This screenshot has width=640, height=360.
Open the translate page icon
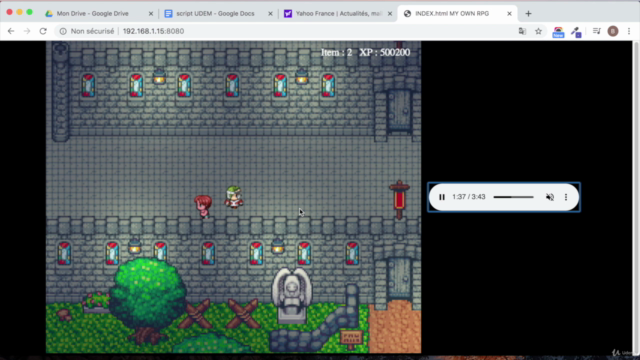[522, 31]
